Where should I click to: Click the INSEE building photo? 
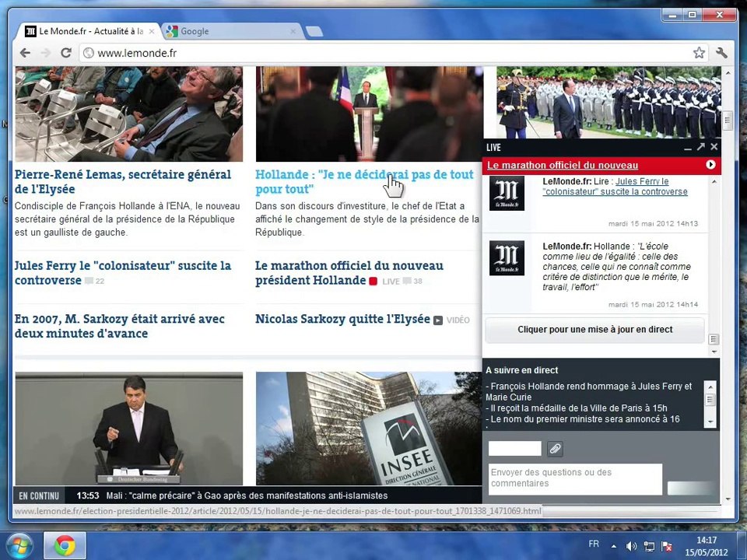pos(369,429)
